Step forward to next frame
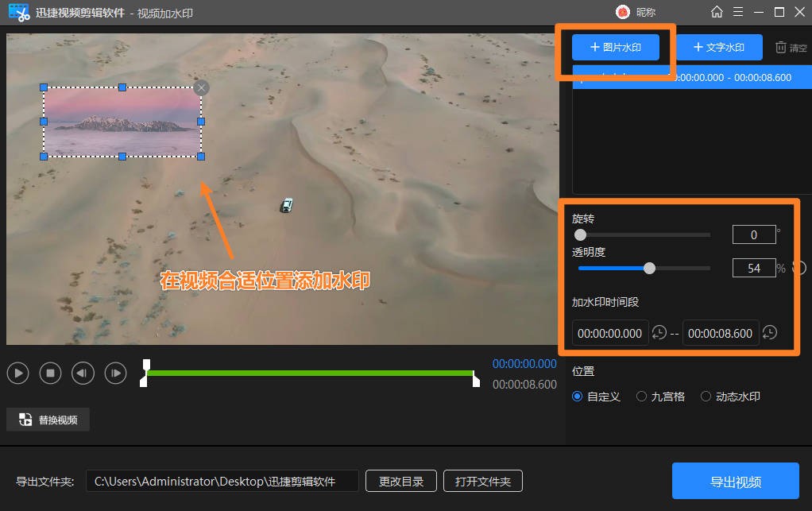The height and width of the screenshot is (511, 812). click(x=115, y=373)
